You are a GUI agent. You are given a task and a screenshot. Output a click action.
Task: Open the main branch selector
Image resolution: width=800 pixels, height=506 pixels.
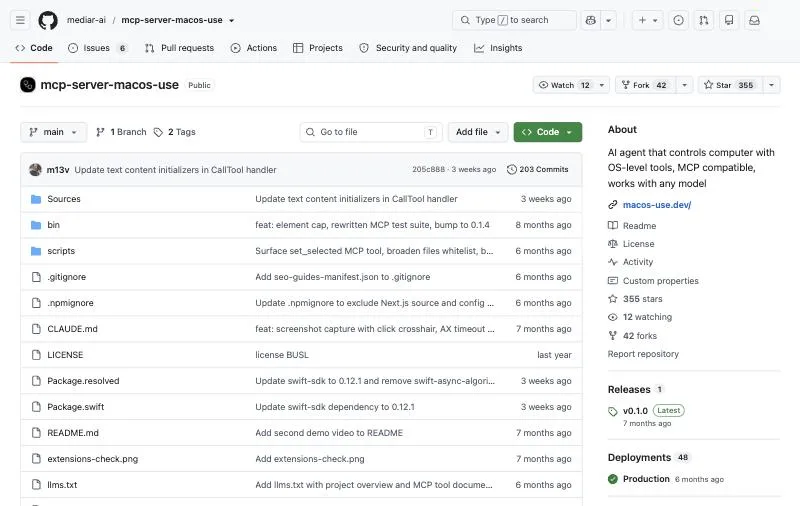click(x=53, y=132)
